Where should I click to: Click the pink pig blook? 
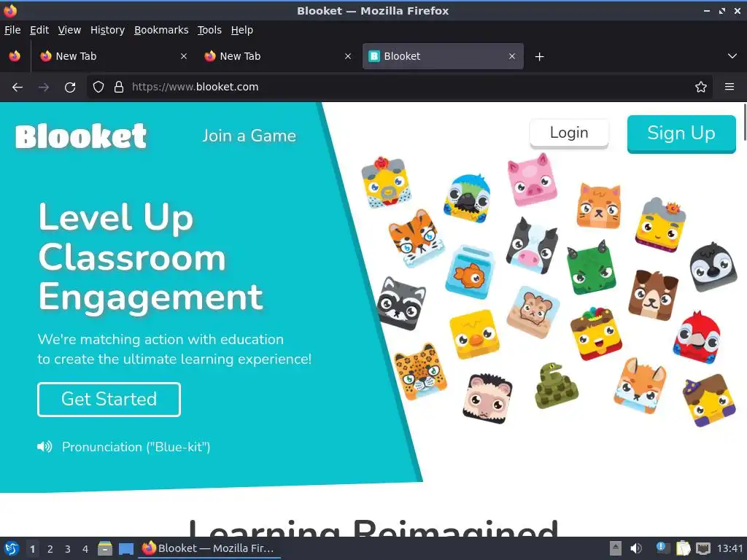[532, 179]
